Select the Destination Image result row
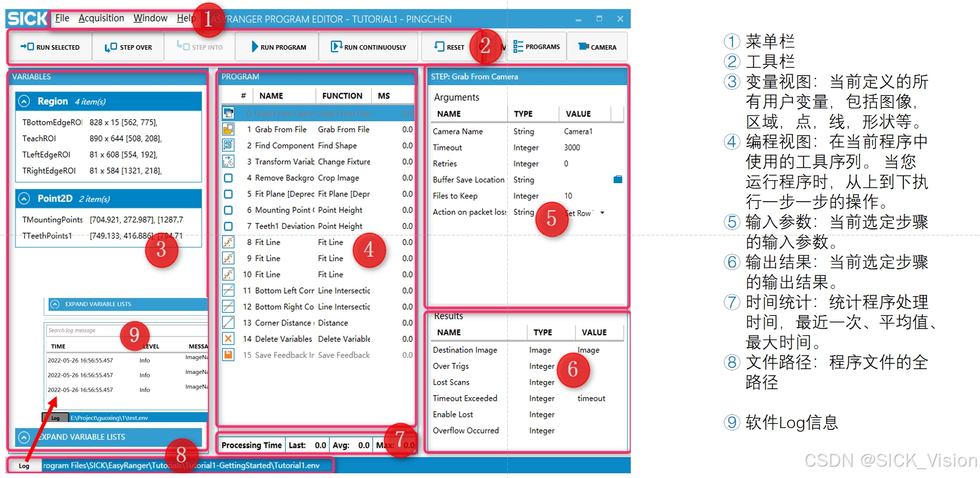 click(x=527, y=350)
